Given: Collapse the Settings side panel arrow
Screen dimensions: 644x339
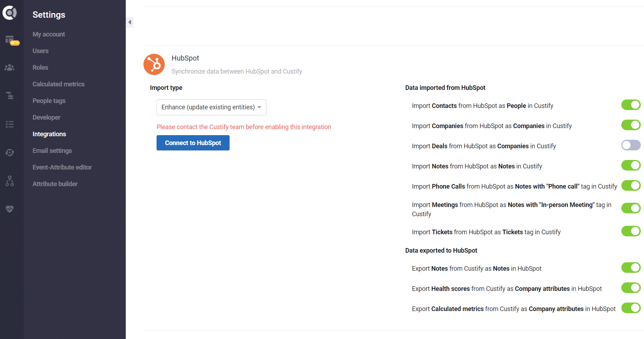Looking at the screenshot, I should [130, 22].
